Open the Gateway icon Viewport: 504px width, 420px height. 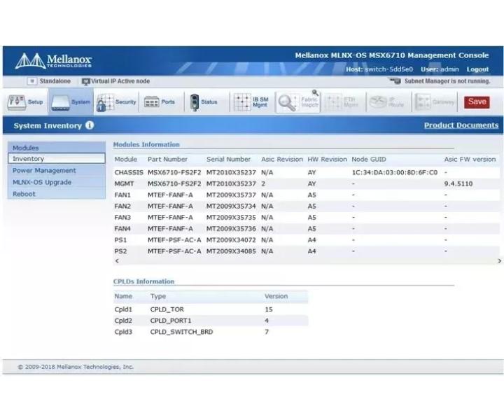423,102
